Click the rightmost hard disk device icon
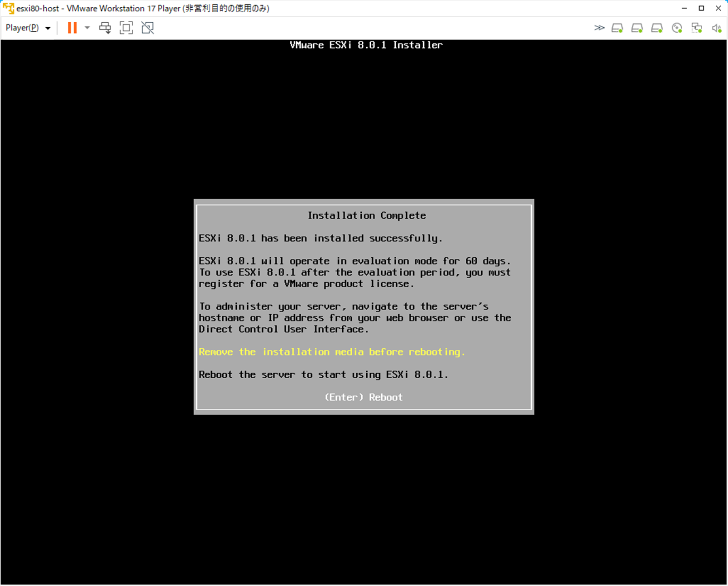The width and height of the screenshot is (728, 586). [657, 28]
